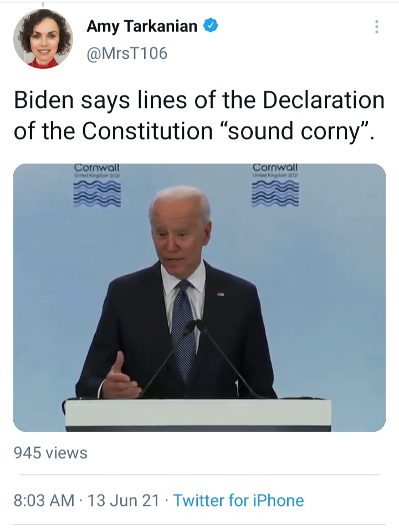Click the right Cornwall wave logo in video
Viewport: 399px width, 532px height.
pos(275,185)
